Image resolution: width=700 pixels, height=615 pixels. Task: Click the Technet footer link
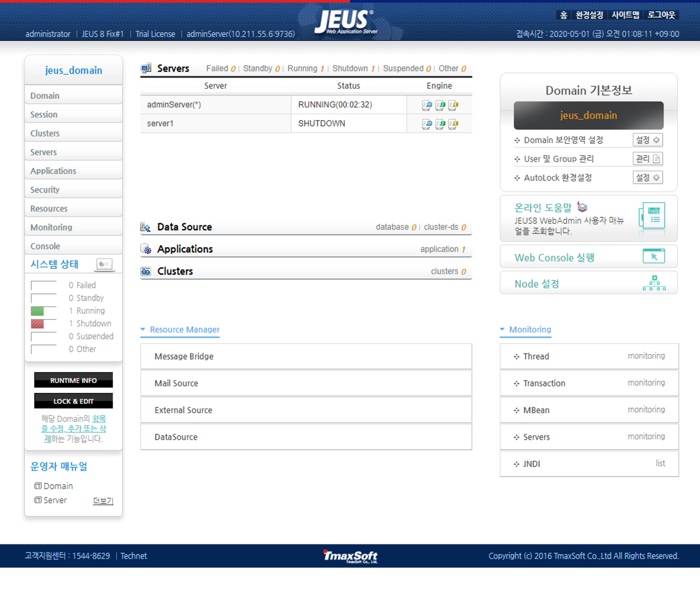(133, 556)
